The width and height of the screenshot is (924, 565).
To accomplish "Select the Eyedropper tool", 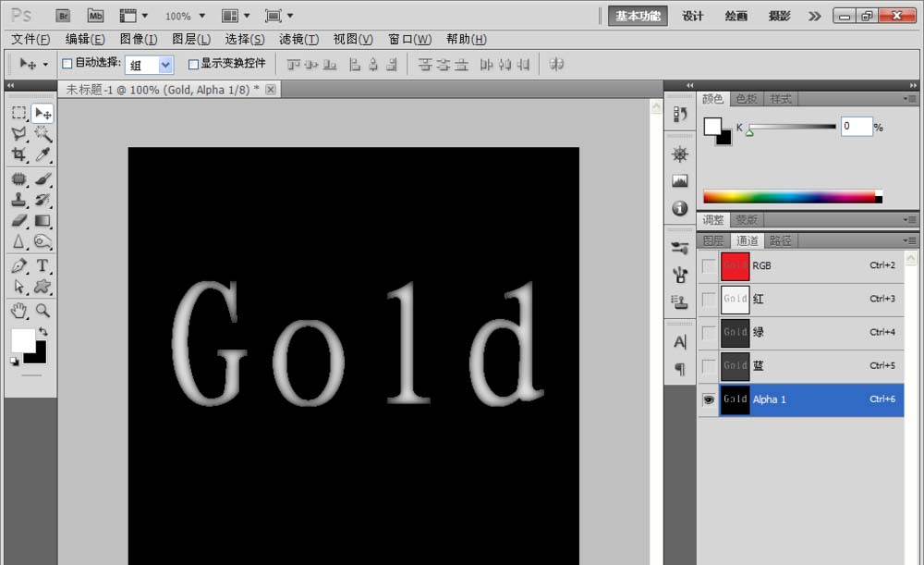I will 43,154.
